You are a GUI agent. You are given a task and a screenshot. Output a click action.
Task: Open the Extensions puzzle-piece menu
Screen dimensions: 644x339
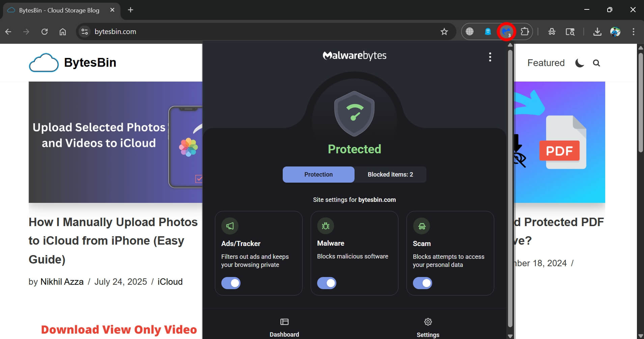pos(525,32)
